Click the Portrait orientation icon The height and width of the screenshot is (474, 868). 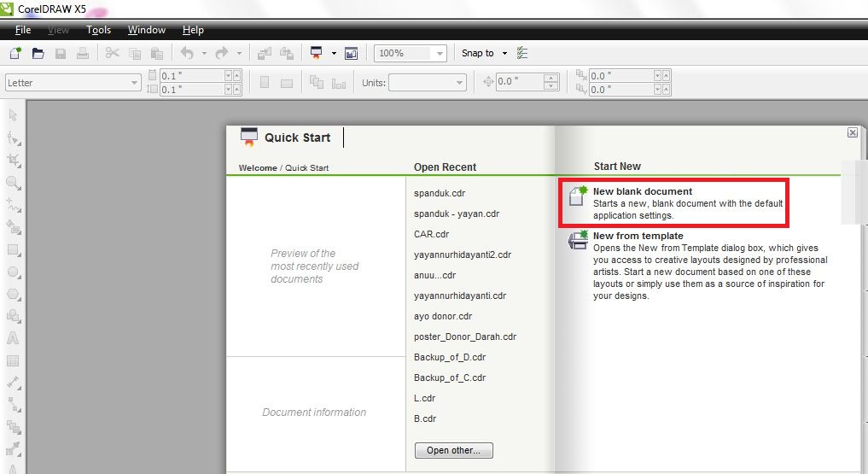[265, 83]
